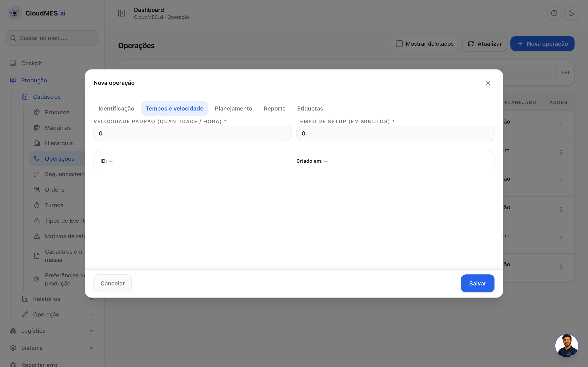Screen dimensions: 588x367
Task: Select the Ordens scroll icon
Action: click(x=37, y=190)
